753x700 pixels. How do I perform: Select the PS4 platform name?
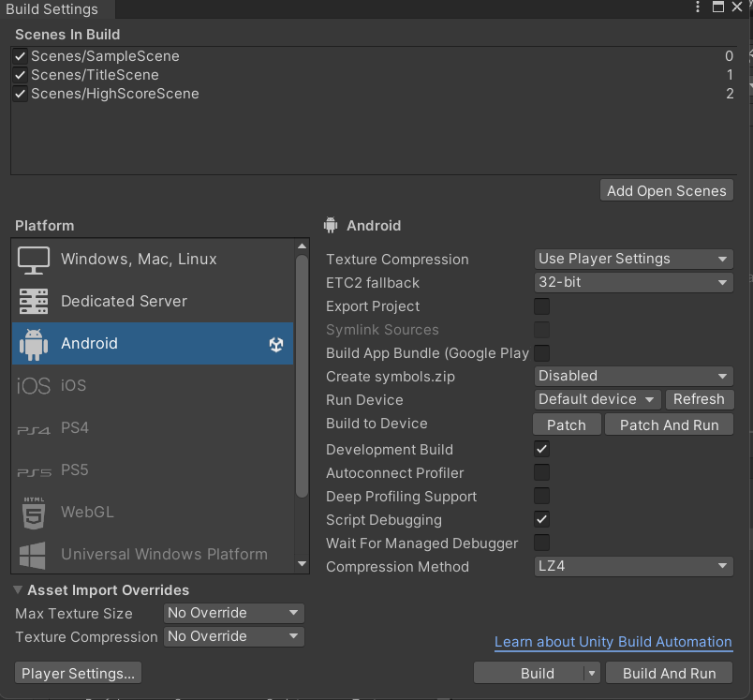75,428
